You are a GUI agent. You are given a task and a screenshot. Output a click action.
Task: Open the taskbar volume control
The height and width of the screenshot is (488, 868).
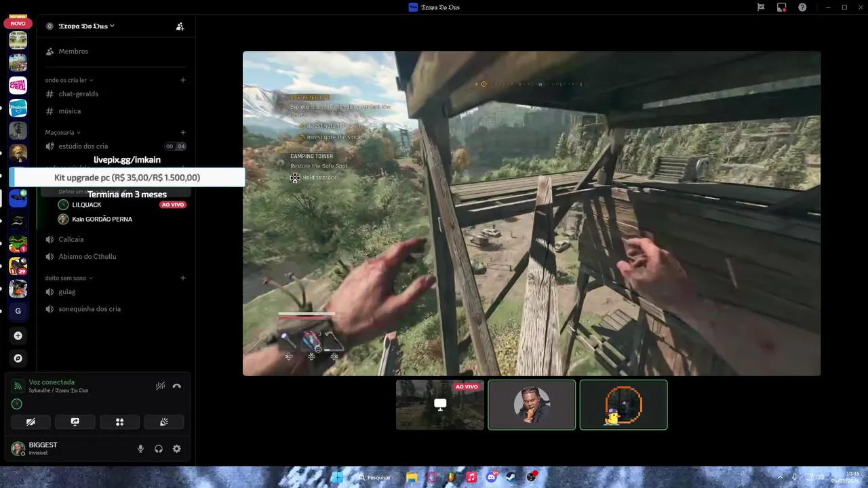point(820,477)
